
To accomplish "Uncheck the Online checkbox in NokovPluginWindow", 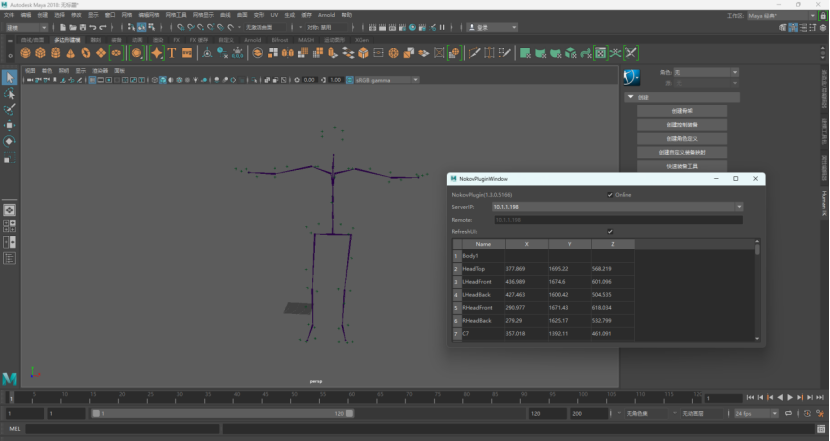I will point(610,195).
